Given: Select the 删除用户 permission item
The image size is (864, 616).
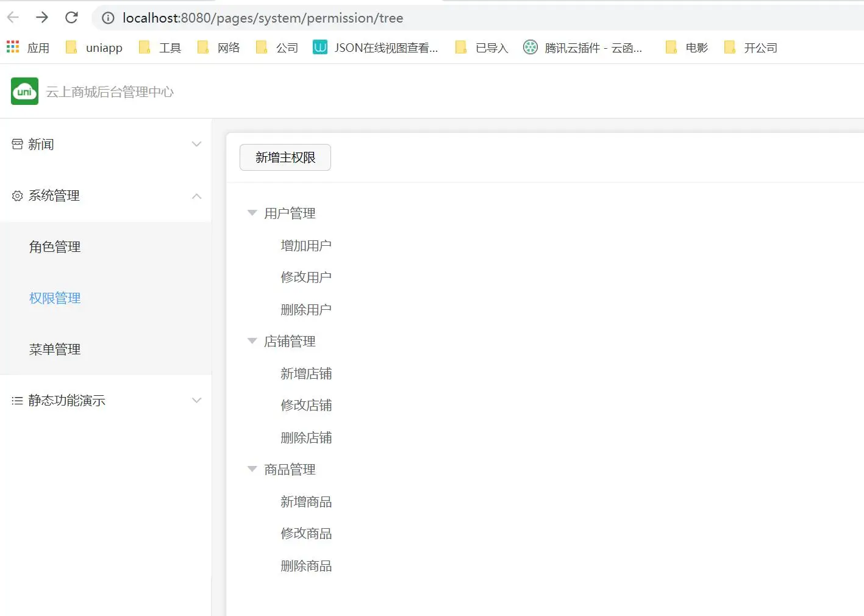Looking at the screenshot, I should coord(306,310).
